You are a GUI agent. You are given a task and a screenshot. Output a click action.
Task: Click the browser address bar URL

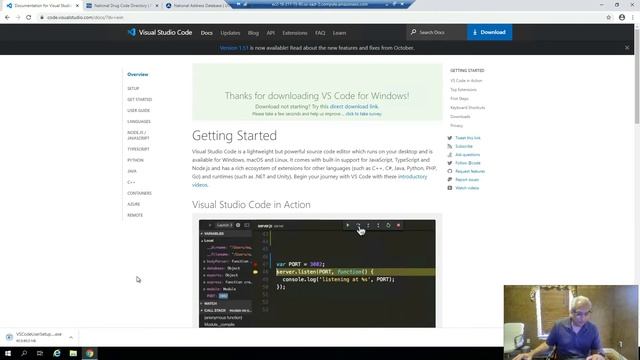click(x=85, y=18)
